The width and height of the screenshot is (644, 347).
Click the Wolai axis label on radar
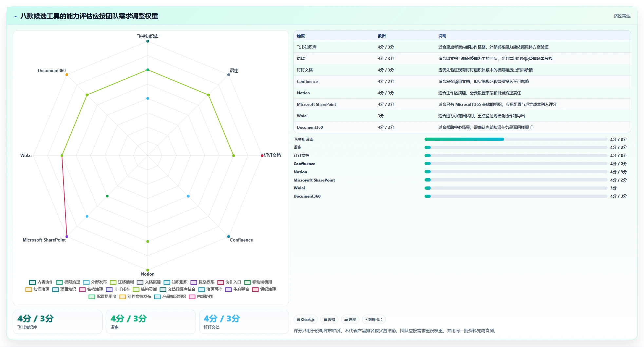[x=26, y=156]
